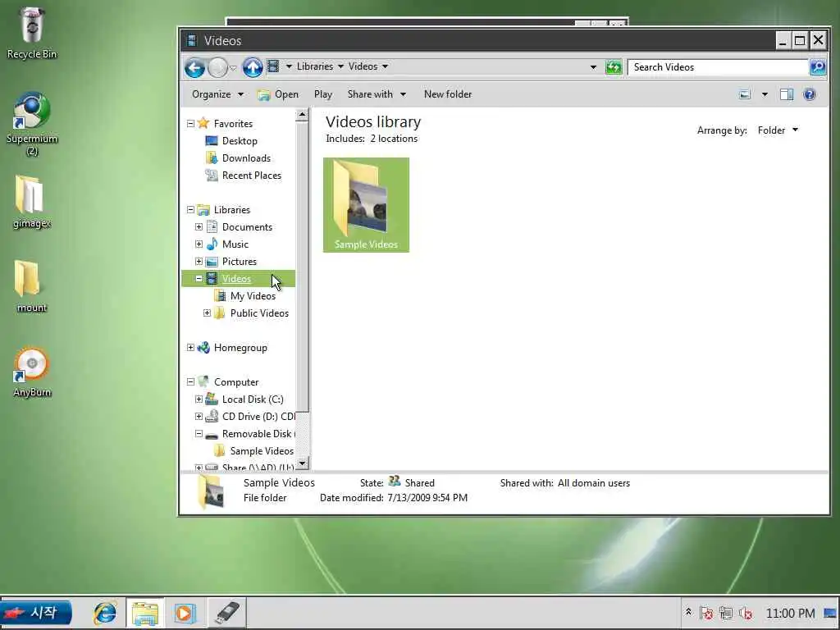This screenshot has width=840, height=630.
Task: Go up one level with Up arrow
Action: (253, 67)
